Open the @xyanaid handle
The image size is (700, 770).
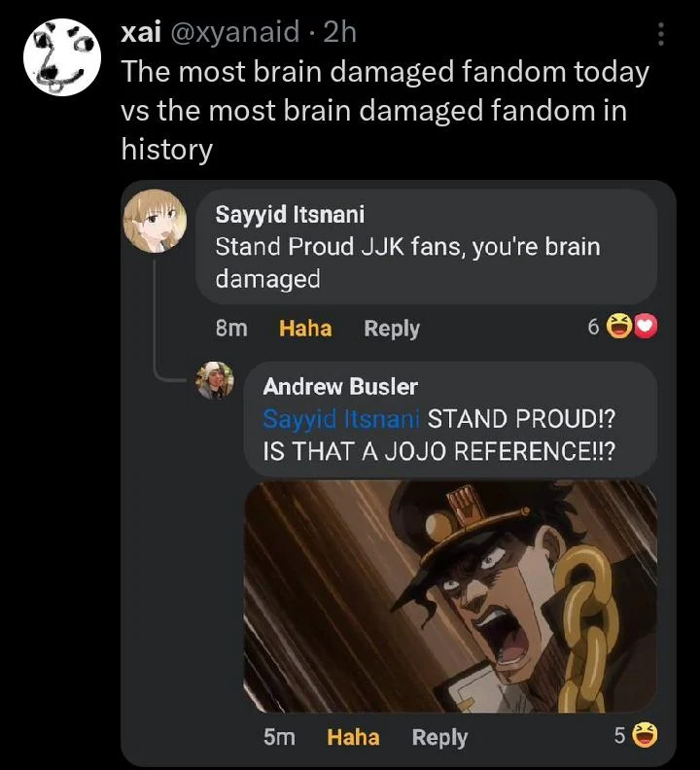(x=234, y=32)
